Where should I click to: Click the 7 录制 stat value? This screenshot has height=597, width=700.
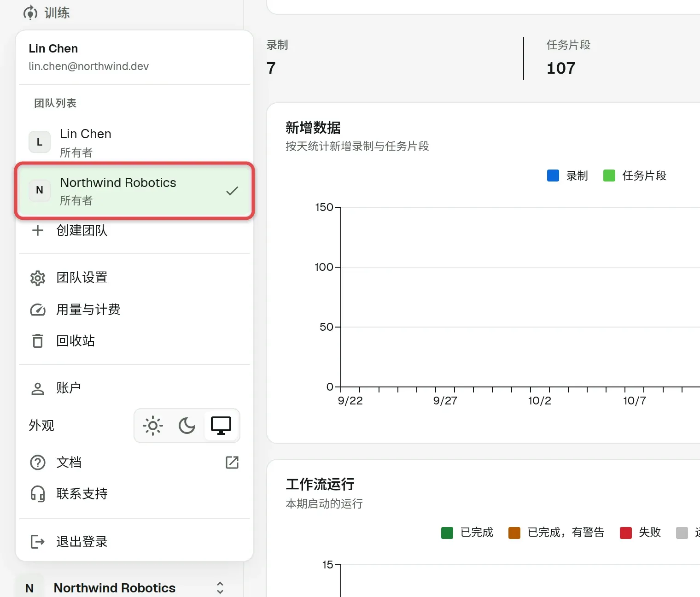click(271, 68)
